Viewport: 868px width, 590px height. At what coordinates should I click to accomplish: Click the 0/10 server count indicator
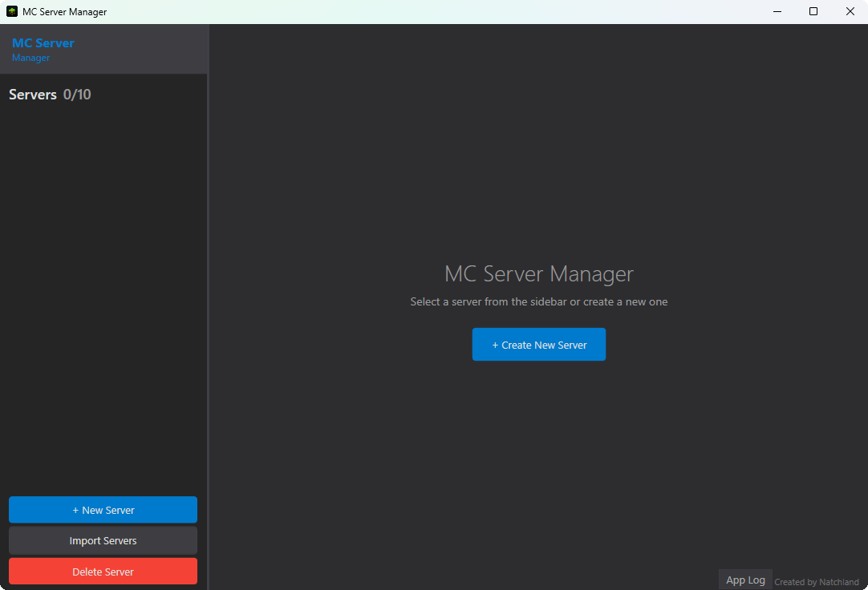click(x=77, y=95)
